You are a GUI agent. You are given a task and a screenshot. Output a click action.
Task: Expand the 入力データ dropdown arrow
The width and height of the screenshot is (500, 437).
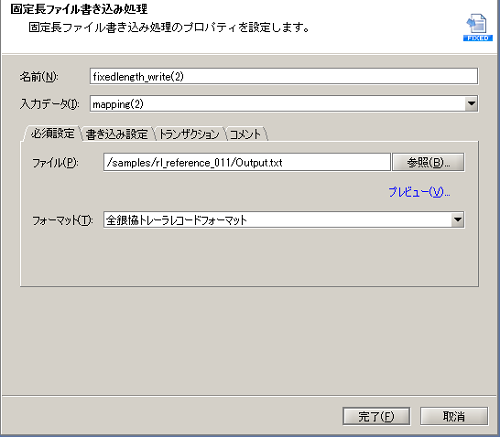pyautogui.click(x=471, y=104)
